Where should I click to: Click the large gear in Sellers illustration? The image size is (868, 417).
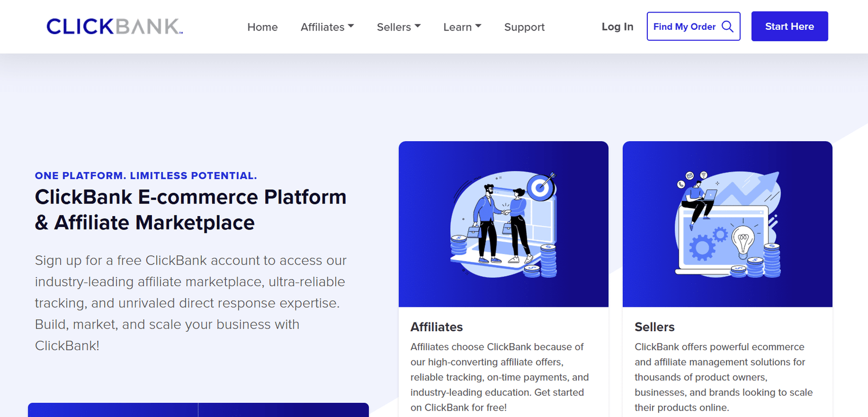[702, 248]
